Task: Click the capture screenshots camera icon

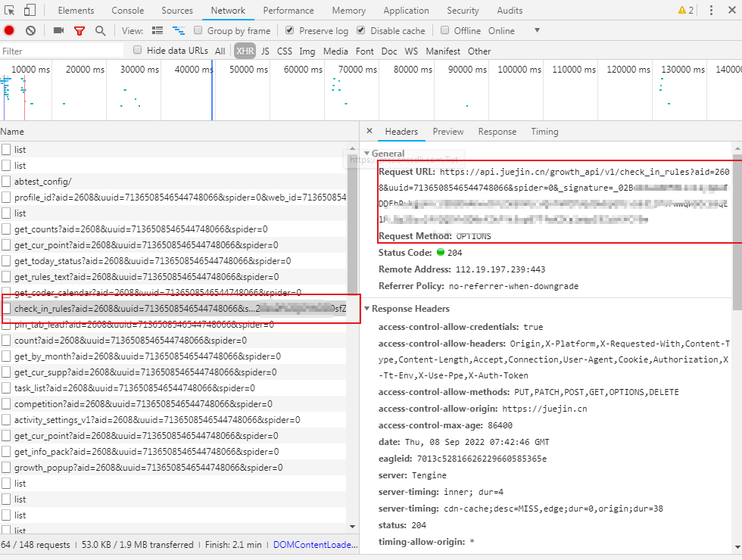Action: (x=59, y=31)
